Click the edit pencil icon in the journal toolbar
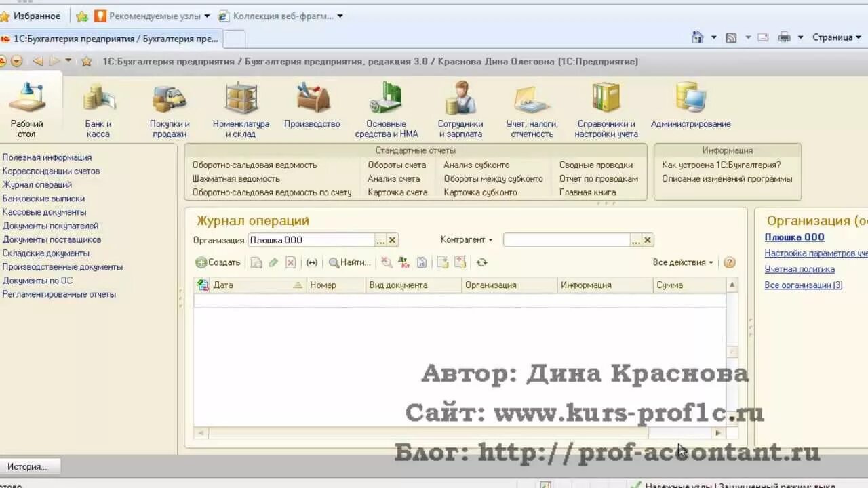 click(273, 262)
